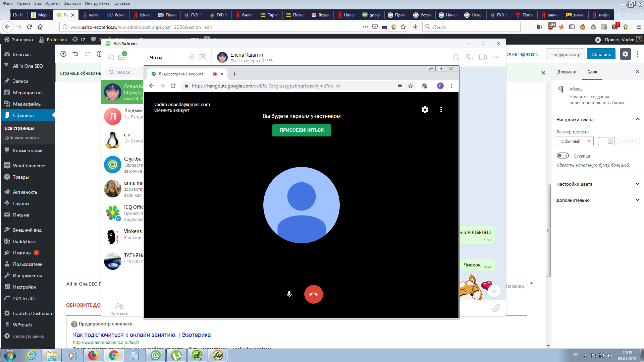Open font size dropdown Обычный

click(575, 141)
